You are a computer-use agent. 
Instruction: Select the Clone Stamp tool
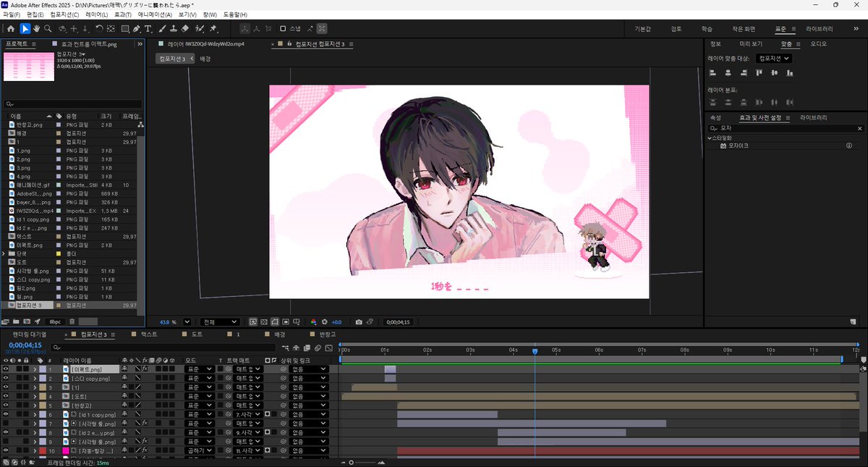click(173, 29)
